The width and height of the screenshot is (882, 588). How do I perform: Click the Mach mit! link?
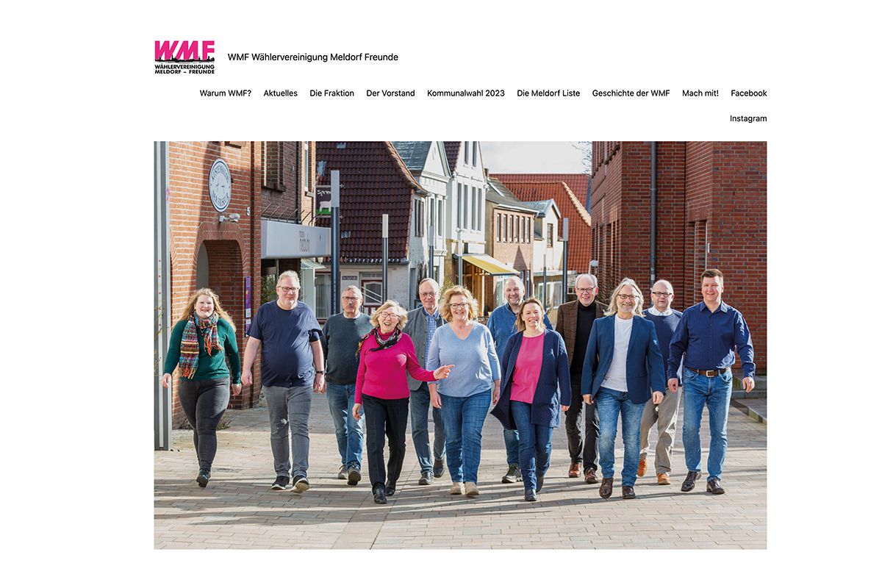pos(700,93)
